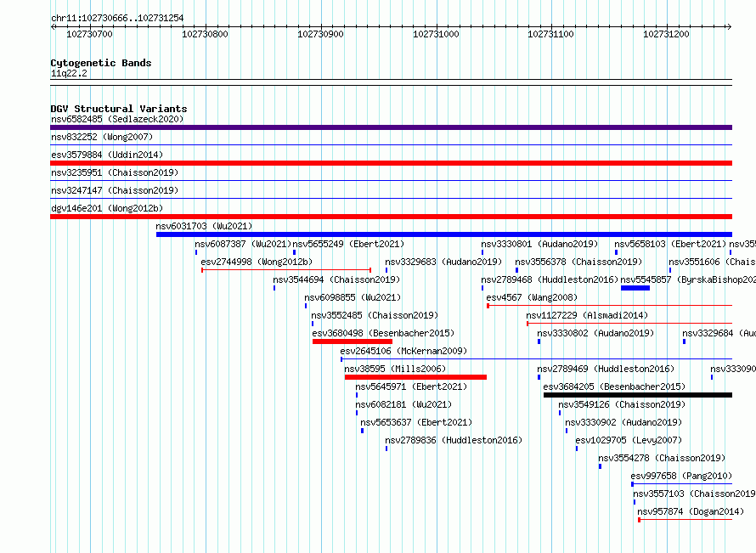Select the nsv38595 (Mills2006) red feature

coord(415,377)
